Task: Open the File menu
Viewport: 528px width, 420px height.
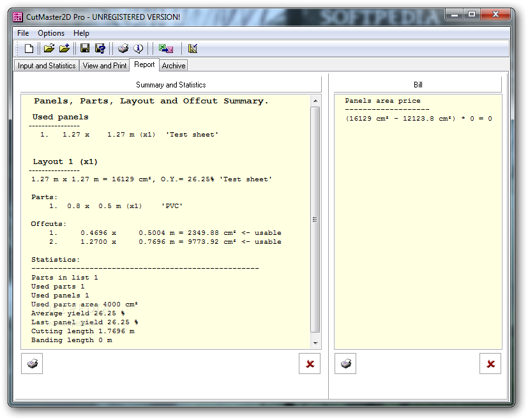Action: pyautogui.click(x=23, y=33)
